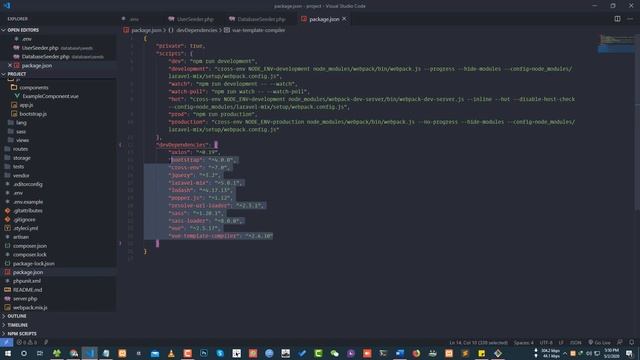The image size is (640, 360).
Task: Open composer.lock in the explorer
Action: click(29, 255)
